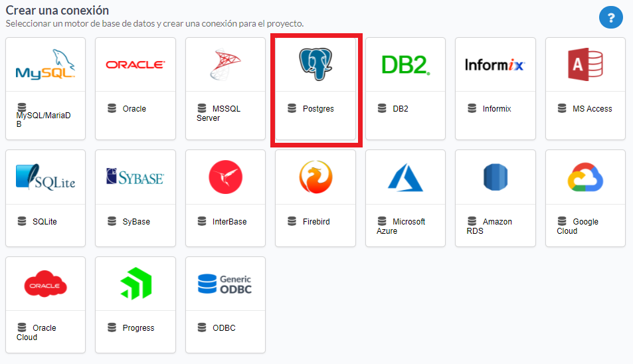The width and height of the screenshot is (633, 364).
Task: Click the MS Access label text
Action: coord(592,109)
